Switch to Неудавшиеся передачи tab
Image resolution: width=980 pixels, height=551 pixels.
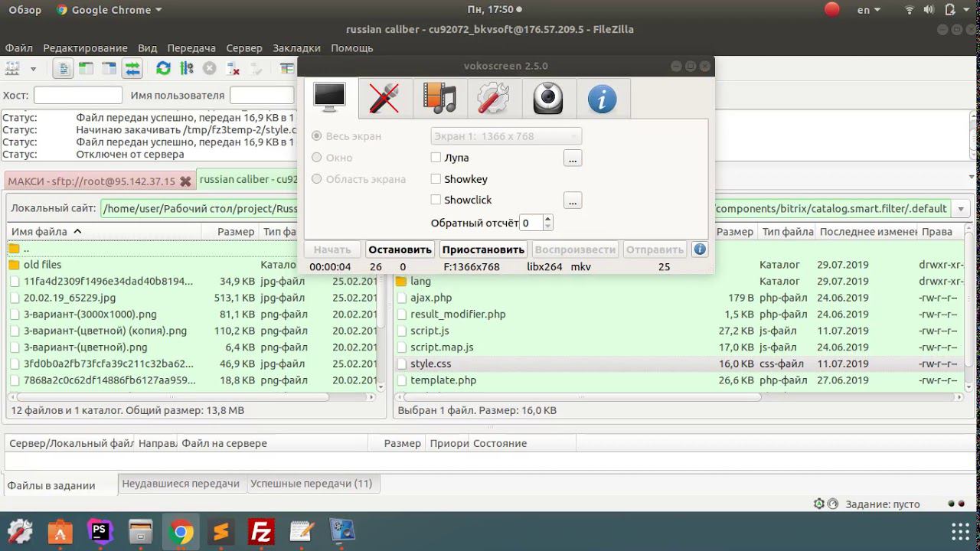pos(181,484)
